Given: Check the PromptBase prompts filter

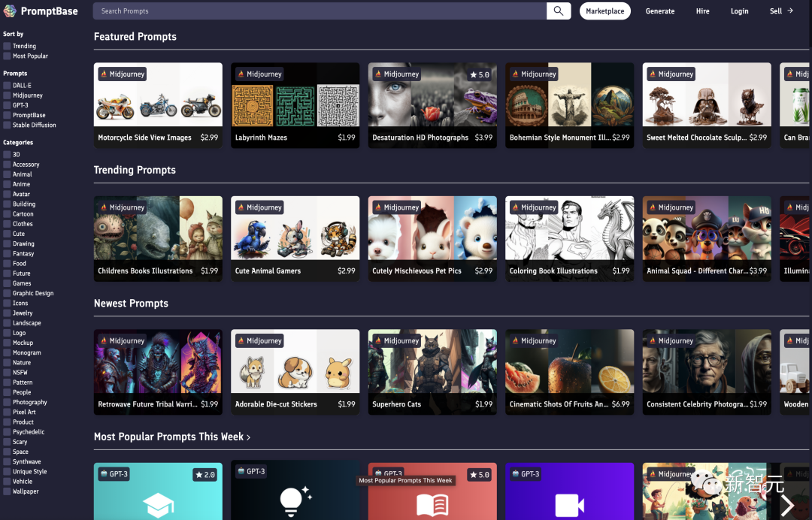Looking at the screenshot, I should tap(7, 116).
